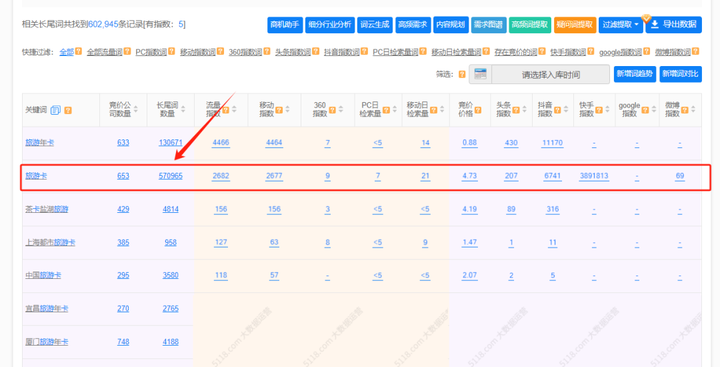Filter by 360指数词
Screen dimensions: 720x367
pyautogui.click(x=245, y=52)
